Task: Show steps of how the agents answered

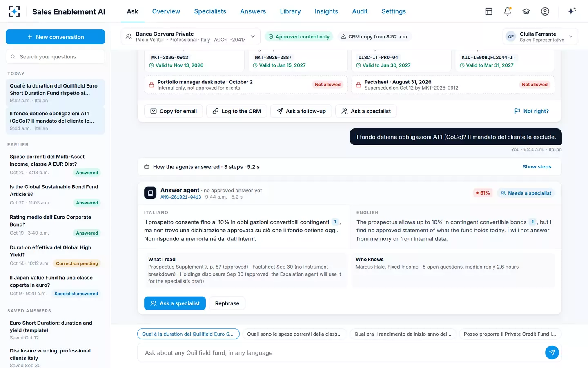Action: pyautogui.click(x=537, y=167)
